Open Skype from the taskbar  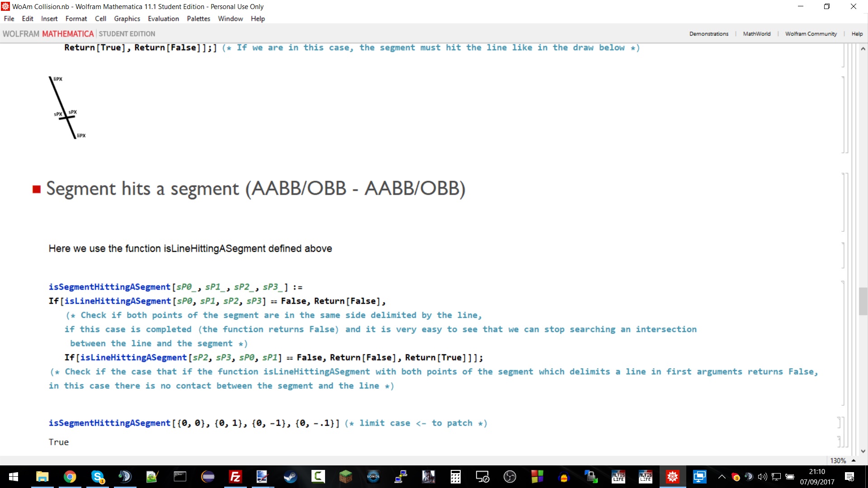(97, 477)
